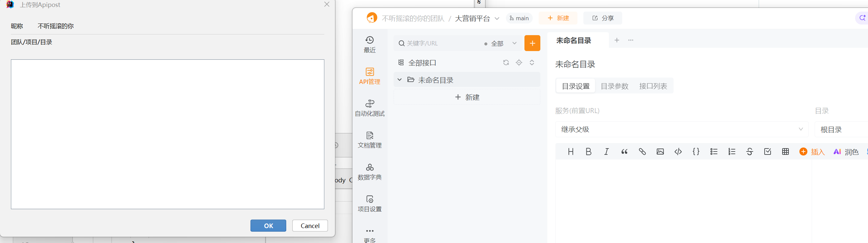Click the 团队/项目/目录 list box in dialog
Screen dimensions: 868x243
click(x=167, y=134)
